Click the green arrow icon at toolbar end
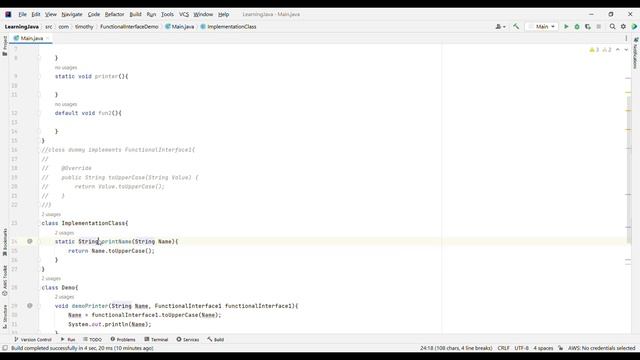The image size is (640, 360). click(x=634, y=27)
